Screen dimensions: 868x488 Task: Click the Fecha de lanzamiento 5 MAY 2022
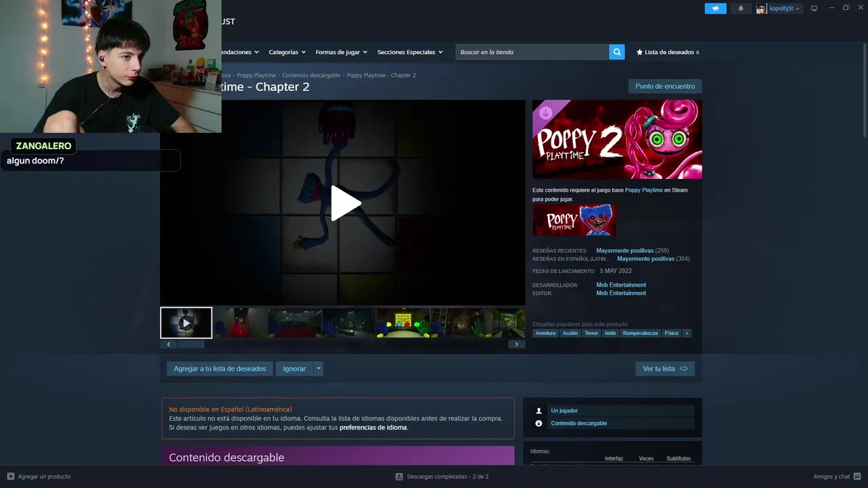point(615,270)
